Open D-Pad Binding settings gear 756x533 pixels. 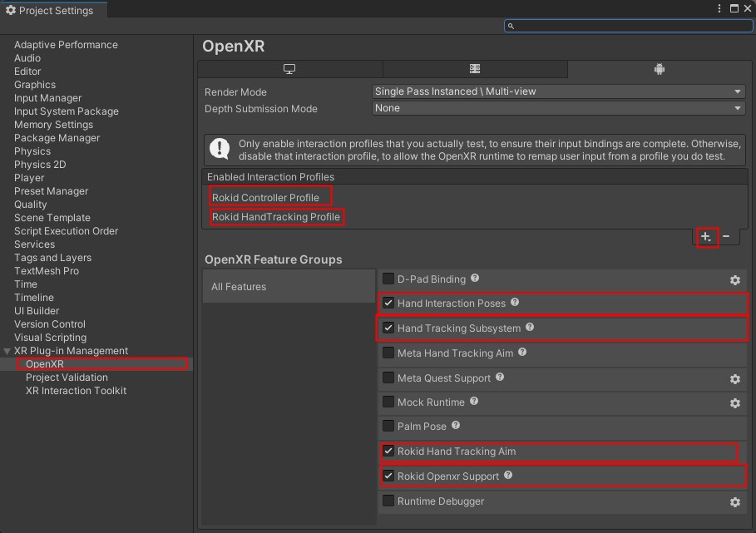734,280
